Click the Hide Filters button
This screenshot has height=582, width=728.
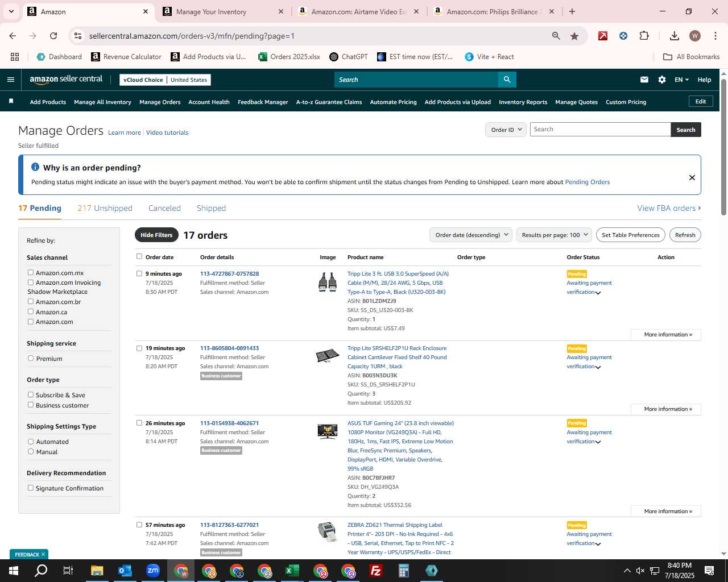(x=156, y=235)
